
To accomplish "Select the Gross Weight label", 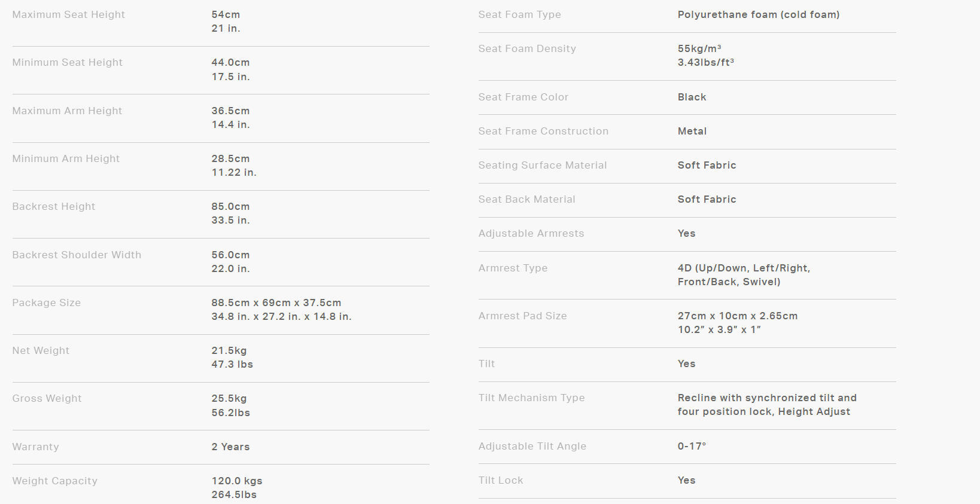I will (x=47, y=398).
